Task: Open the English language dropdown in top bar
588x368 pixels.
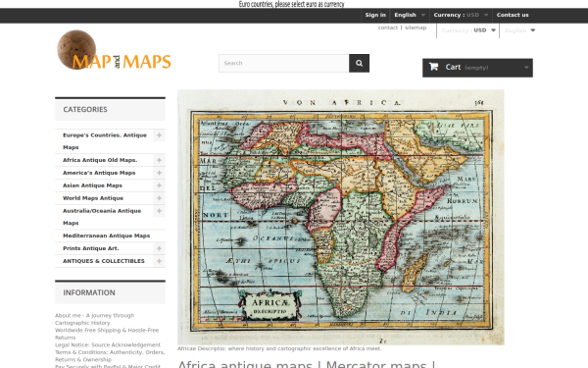Action: click(410, 15)
